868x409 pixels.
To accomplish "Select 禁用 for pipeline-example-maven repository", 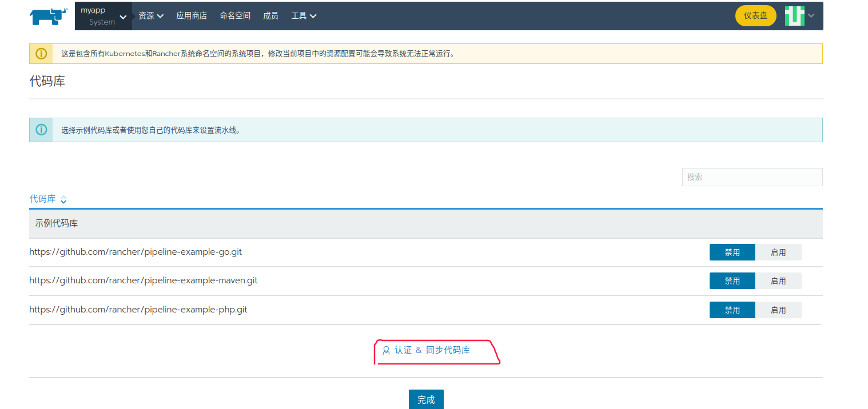I will tap(732, 280).
